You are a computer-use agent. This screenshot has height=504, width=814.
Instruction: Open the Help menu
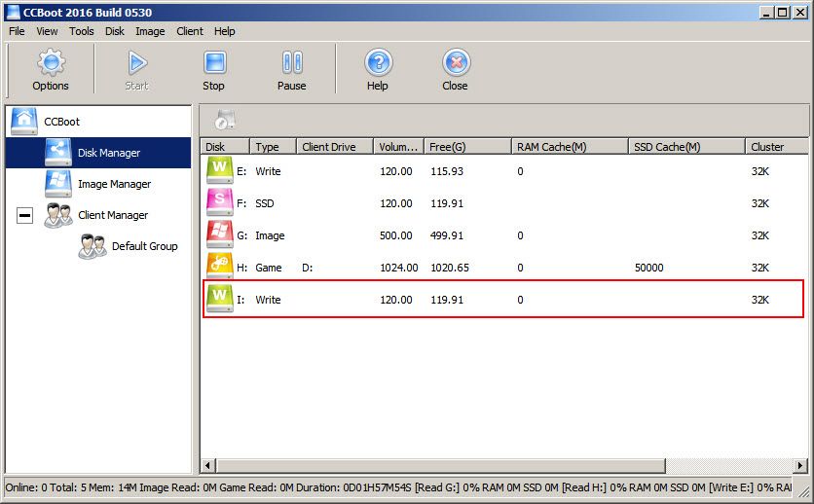(224, 31)
